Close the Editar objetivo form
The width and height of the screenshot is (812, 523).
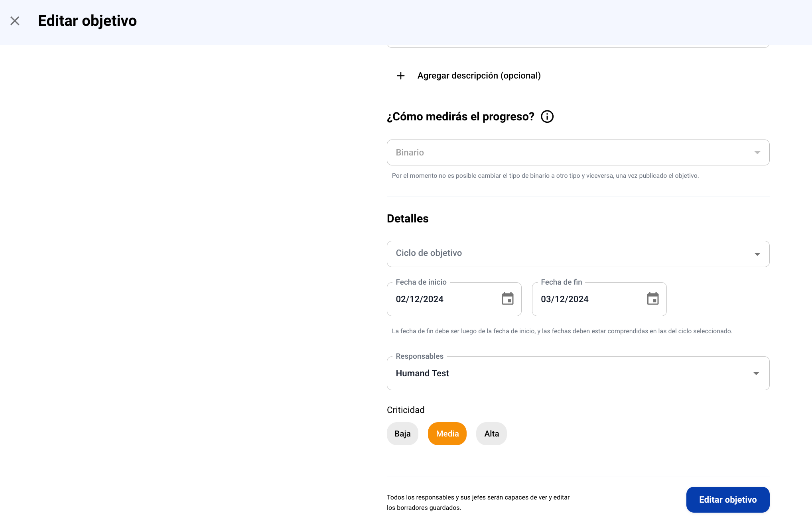[x=15, y=21]
